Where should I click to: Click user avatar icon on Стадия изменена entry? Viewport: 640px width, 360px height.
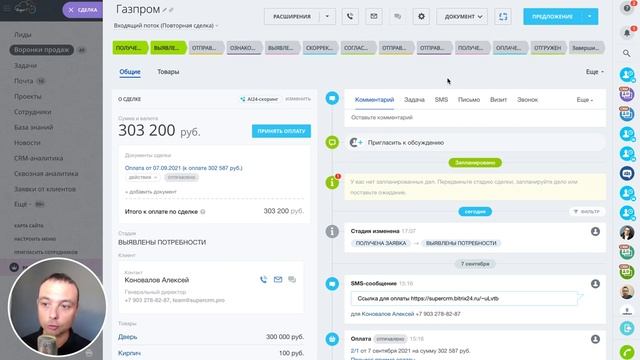point(595,231)
